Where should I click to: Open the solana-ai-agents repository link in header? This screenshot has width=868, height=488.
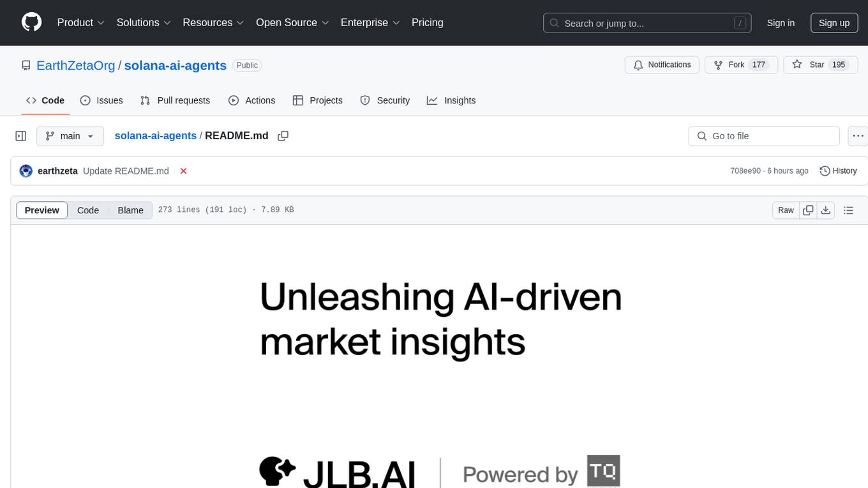(176, 65)
